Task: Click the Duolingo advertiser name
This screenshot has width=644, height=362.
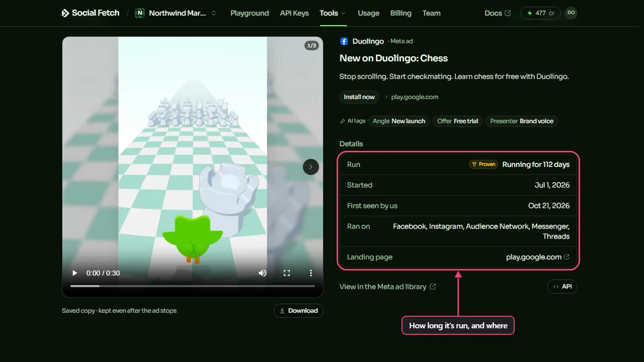Action: pos(368,41)
